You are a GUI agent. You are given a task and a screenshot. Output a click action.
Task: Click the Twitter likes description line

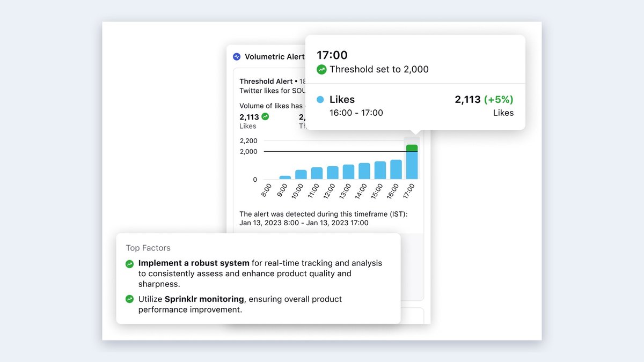pos(272,91)
